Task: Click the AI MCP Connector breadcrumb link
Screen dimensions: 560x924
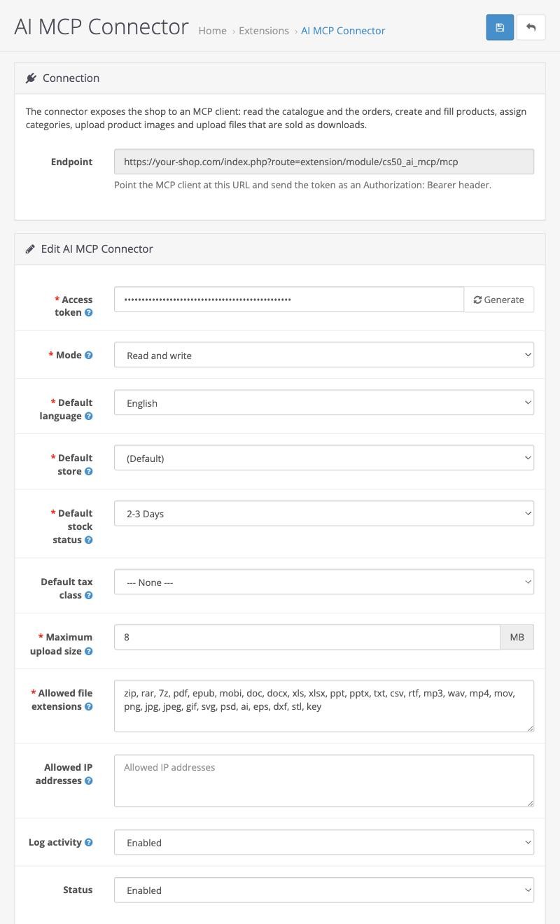Action: [x=343, y=31]
